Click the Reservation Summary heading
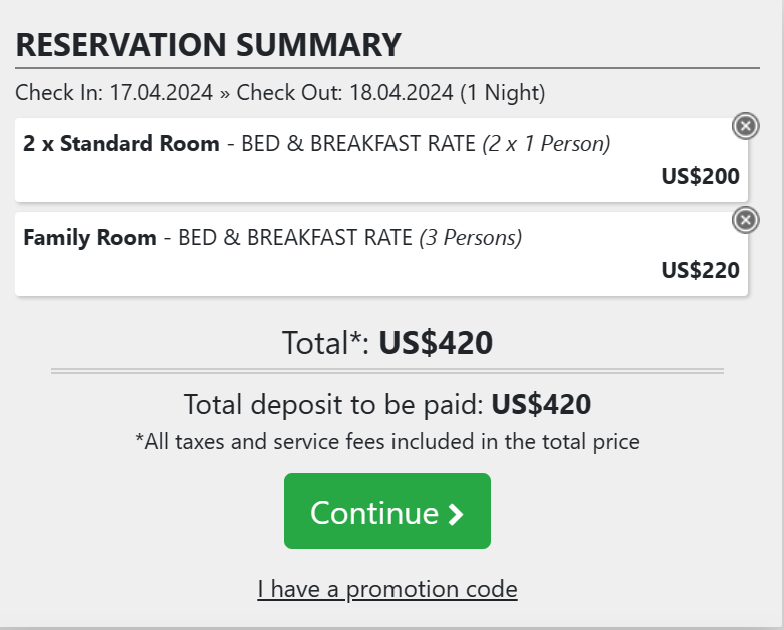The height and width of the screenshot is (630, 784). (208, 45)
